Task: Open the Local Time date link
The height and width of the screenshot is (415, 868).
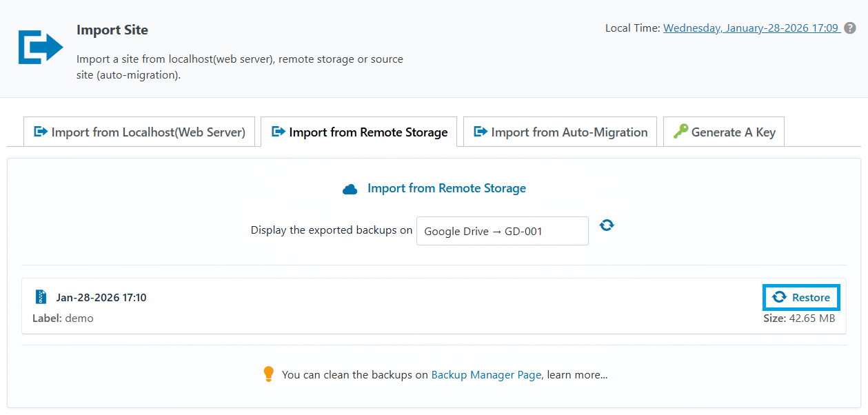Action: [x=750, y=28]
